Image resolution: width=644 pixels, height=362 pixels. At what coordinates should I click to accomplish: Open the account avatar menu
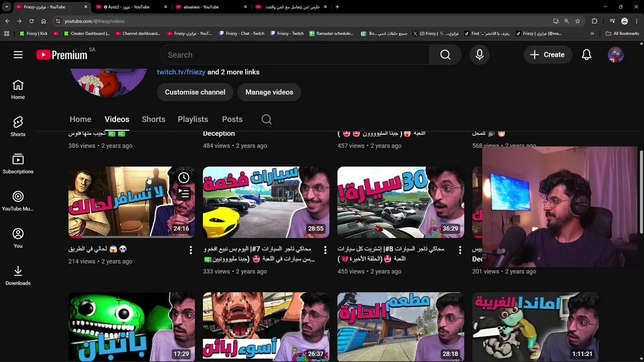point(616,55)
